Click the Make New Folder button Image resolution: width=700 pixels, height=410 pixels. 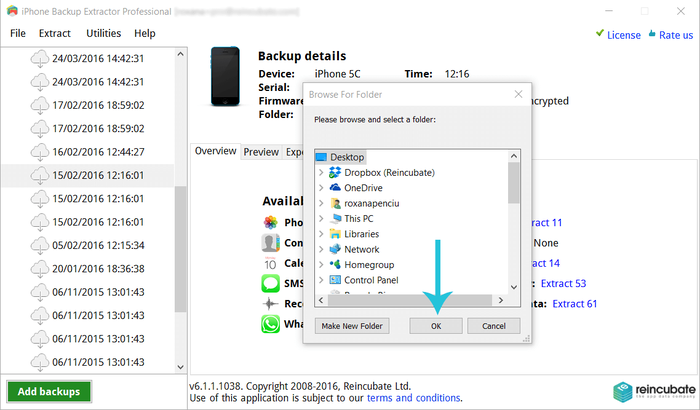click(x=352, y=326)
